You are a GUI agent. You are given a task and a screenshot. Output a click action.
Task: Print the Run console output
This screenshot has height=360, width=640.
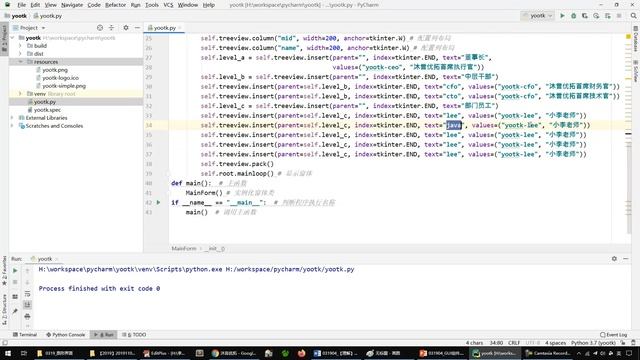27,316
